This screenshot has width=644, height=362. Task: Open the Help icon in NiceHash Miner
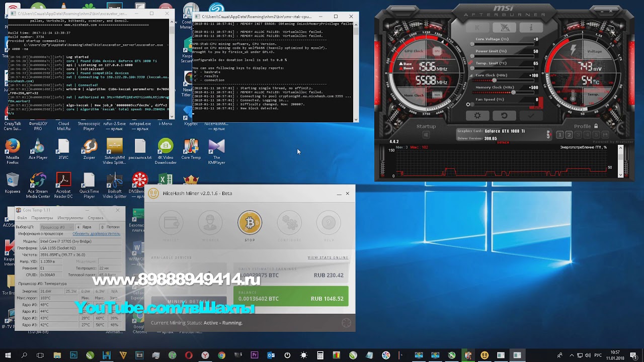[x=328, y=223]
